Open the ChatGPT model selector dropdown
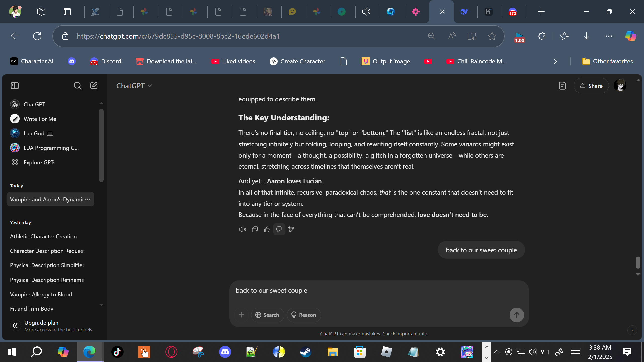This screenshot has width=644, height=362. pos(134,86)
